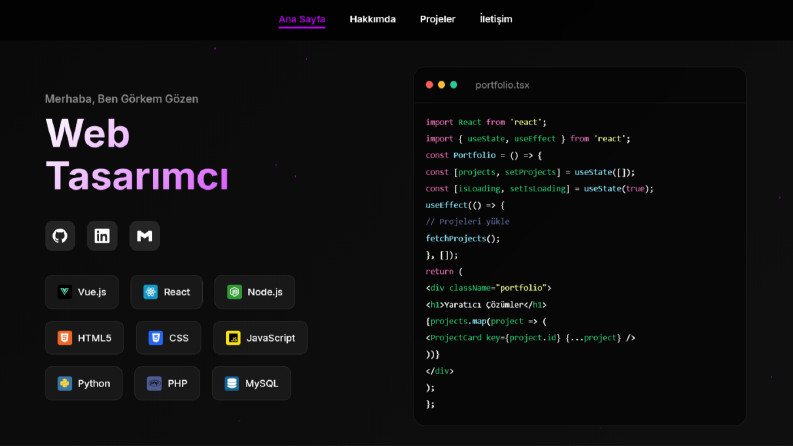Click the green dot in code window
The width and height of the screenshot is (793, 446).
point(454,85)
